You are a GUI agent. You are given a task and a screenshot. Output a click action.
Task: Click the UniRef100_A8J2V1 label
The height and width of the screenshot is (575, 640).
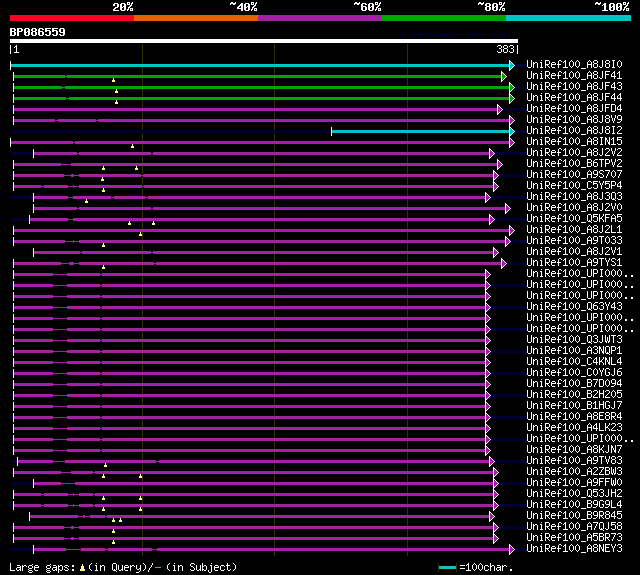[x=574, y=252]
